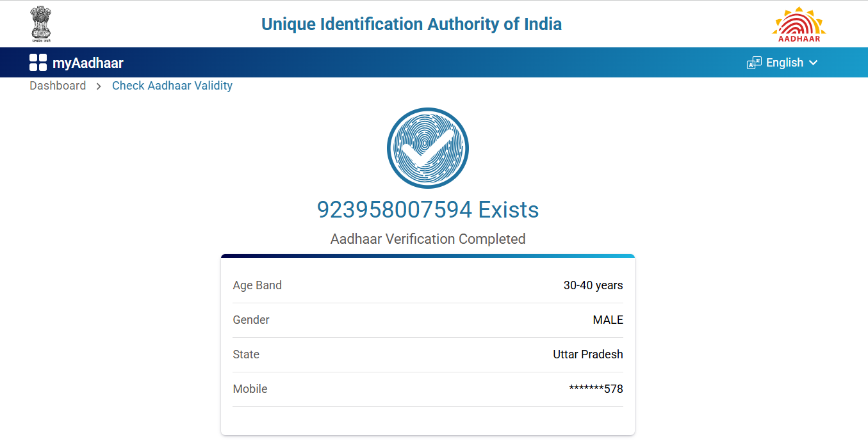Click the myAadhaar title text
The height and width of the screenshot is (446, 868).
click(x=88, y=63)
